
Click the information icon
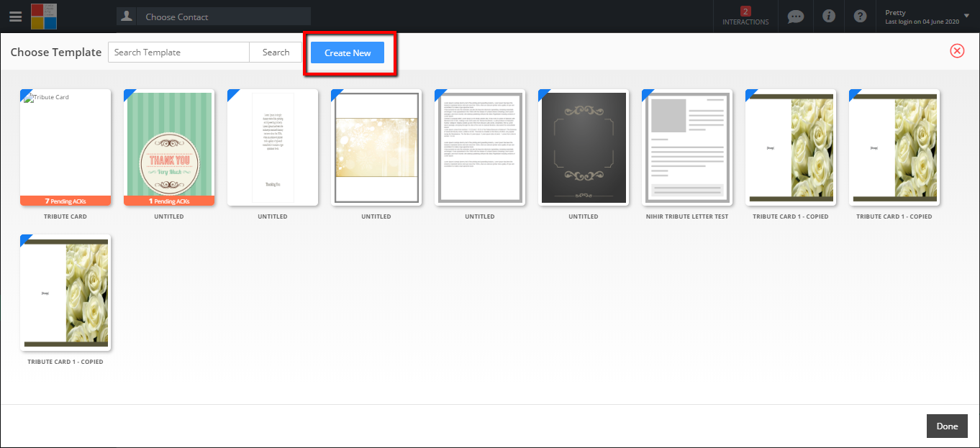[x=829, y=16]
